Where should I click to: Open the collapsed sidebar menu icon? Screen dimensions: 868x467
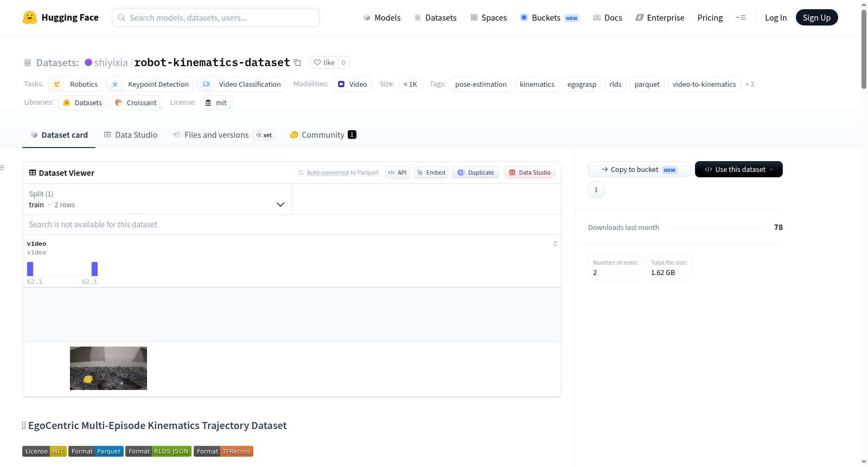[x=2, y=168]
